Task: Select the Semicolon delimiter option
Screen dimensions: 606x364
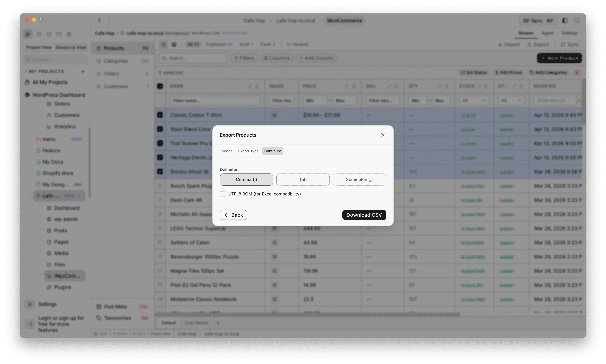Action: point(359,179)
